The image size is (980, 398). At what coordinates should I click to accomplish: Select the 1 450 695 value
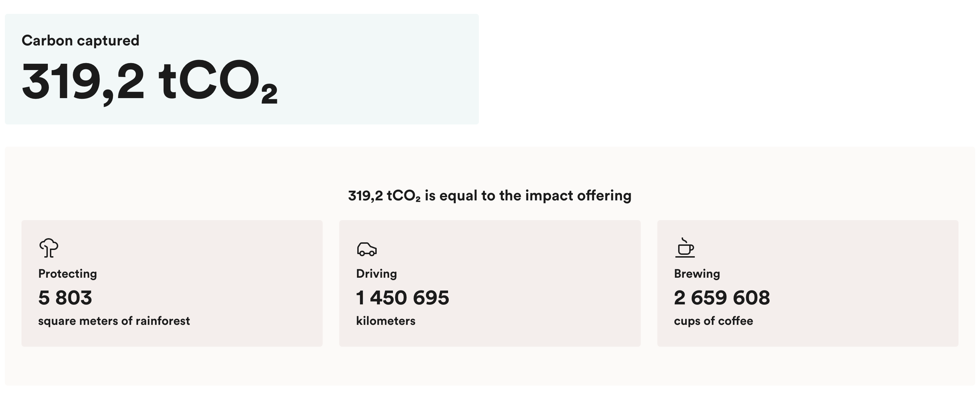[x=403, y=297]
